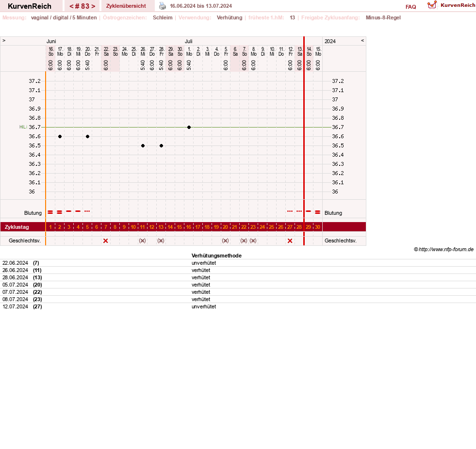The width and height of the screenshot is (476, 449).
Task: Click the 'vaginal / digital / 5 Minuten' value
Action: click(x=64, y=17)
